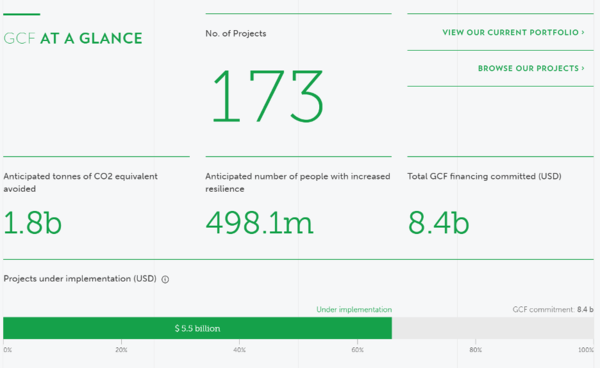Image resolution: width=600 pixels, height=368 pixels.
Task: Click the green $ 5.5 billion progress bar
Action: tap(197, 328)
